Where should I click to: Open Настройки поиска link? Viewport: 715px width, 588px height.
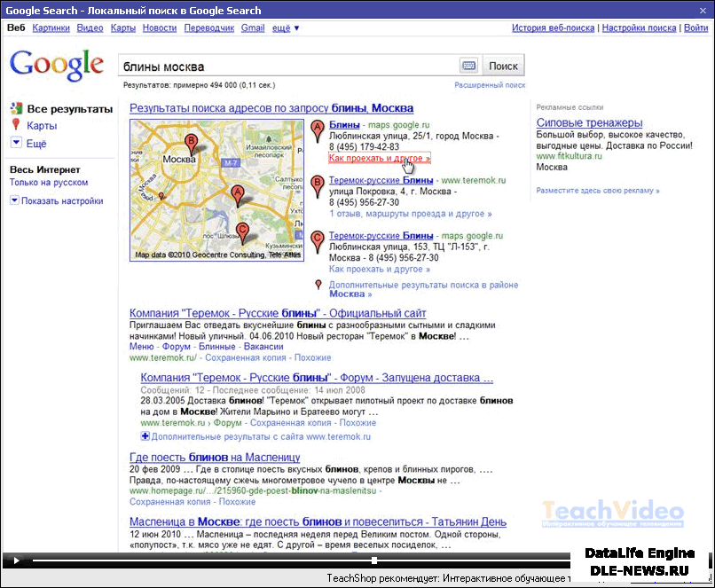click(639, 27)
